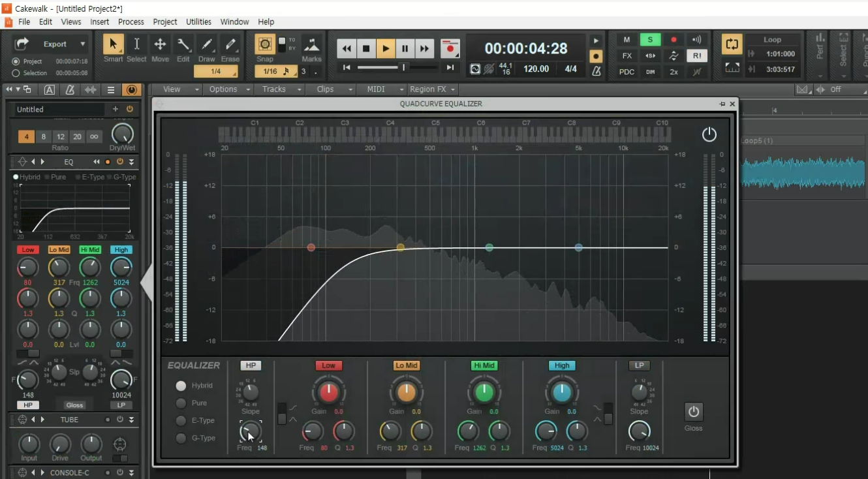
Task: Toggle QuadCurve Equalizer power button
Action: (x=709, y=134)
